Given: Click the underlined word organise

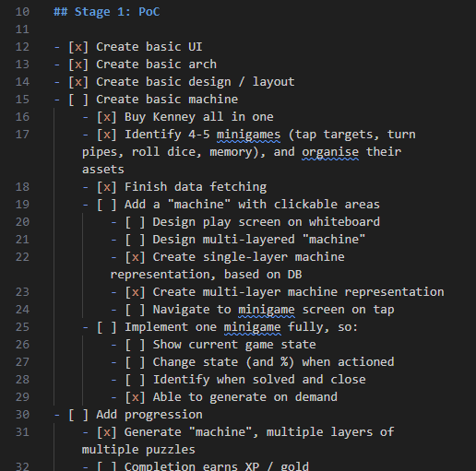Looking at the screenshot, I should 330,152.
